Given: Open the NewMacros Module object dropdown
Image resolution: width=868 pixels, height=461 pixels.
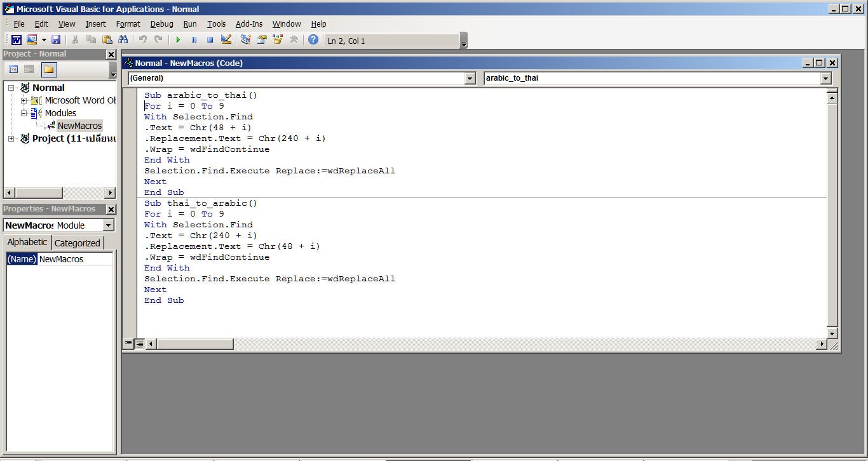Looking at the screenshot, I should (x=108, y=225).
